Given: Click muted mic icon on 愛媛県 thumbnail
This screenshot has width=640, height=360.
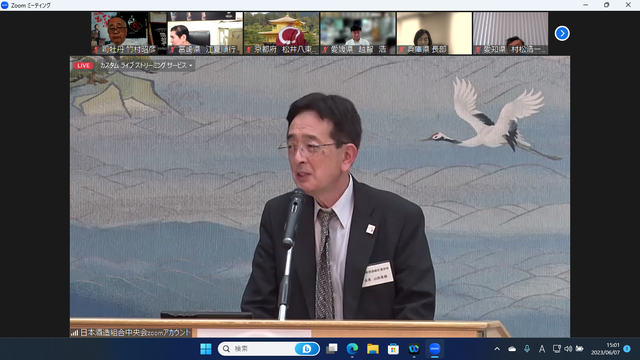Looking at the screenshot, I should point(325,50).
